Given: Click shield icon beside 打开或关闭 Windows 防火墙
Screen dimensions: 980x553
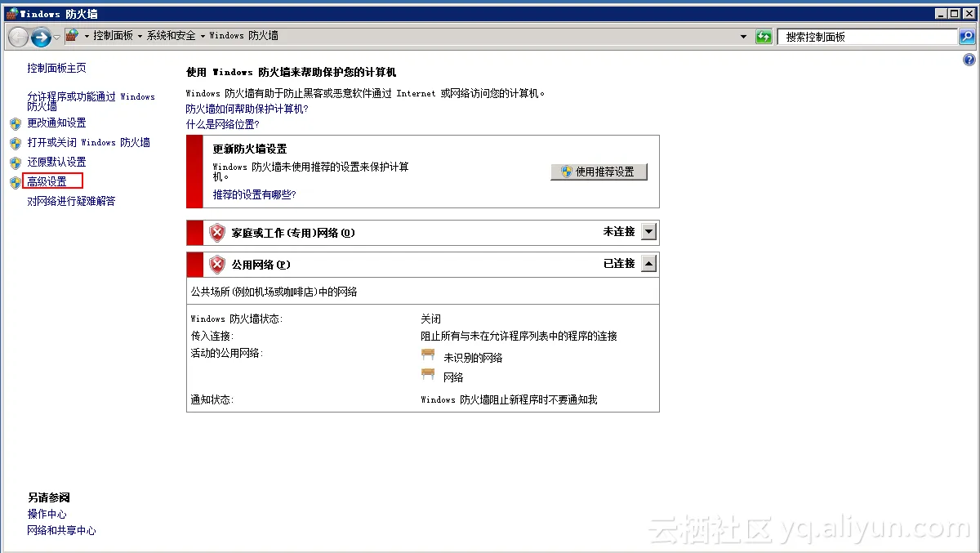Looking at the screenshot, I should click(x=16, y=144).
